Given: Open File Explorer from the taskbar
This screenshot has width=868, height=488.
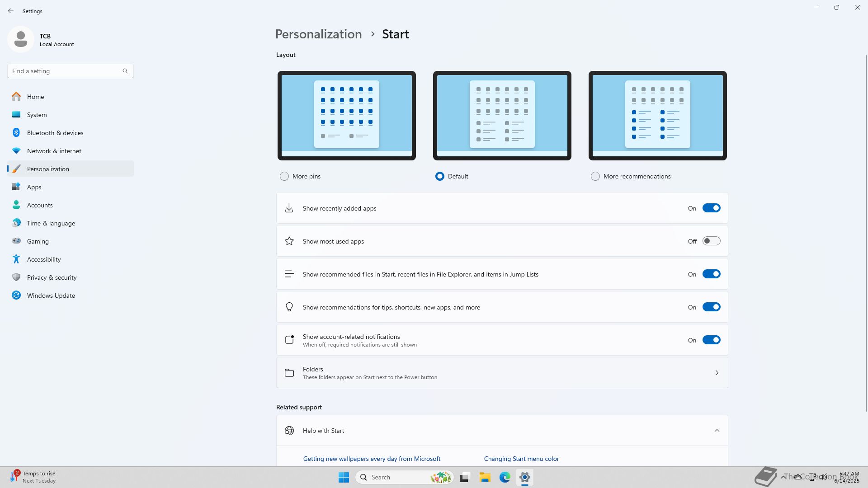Looking at the screenshot, I should [485, 477].
